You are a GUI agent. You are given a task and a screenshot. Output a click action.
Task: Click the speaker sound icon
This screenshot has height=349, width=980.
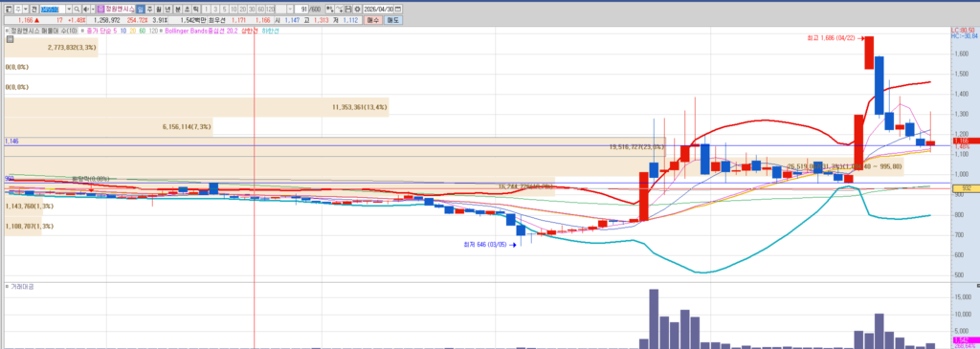(x=85, y=10)
